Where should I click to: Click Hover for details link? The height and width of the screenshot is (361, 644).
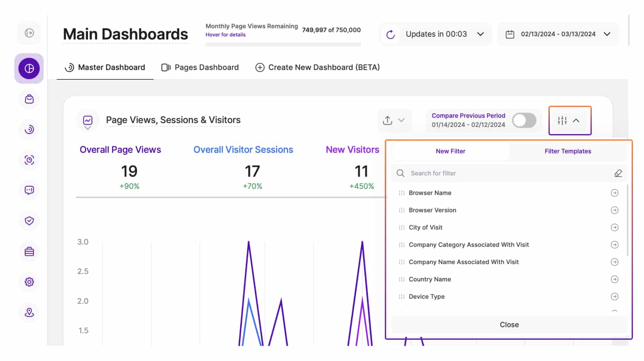click(226, 35)
